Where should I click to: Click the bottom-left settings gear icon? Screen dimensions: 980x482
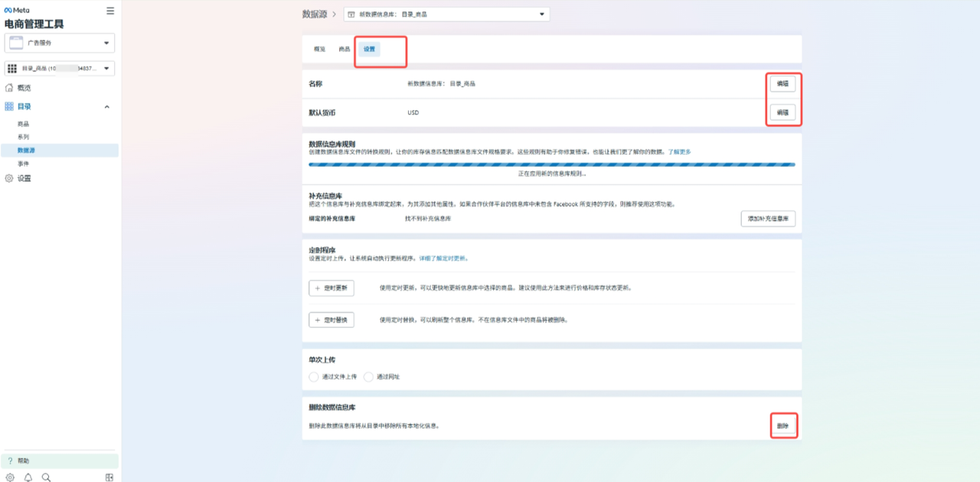[x=10, y=477]
